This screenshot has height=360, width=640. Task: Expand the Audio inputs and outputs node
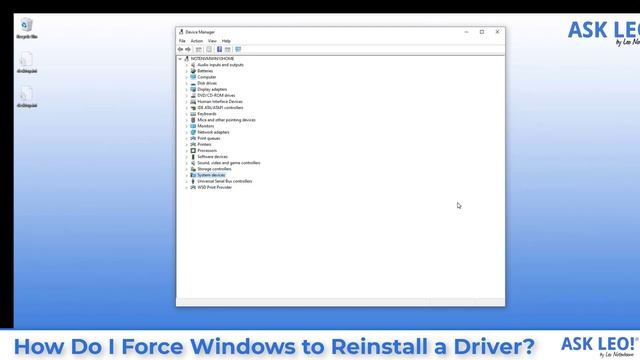[187, 65]
